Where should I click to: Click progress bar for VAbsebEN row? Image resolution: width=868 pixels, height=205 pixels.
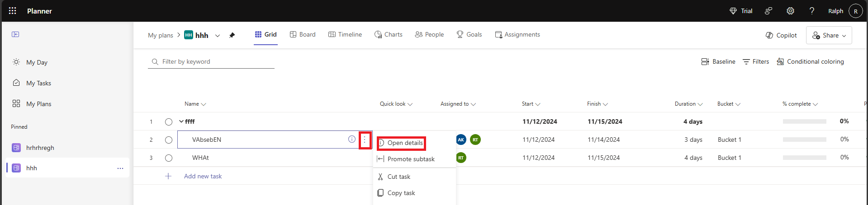pos(804,140)
